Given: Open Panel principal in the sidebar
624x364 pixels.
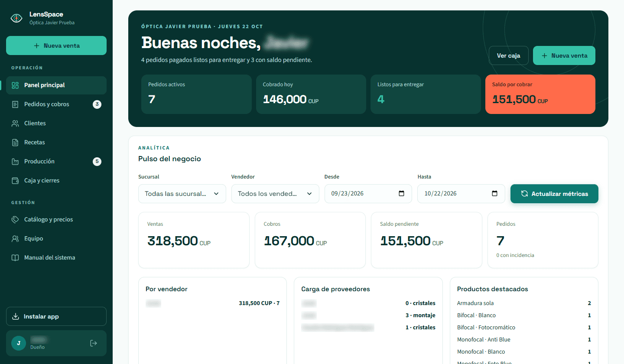Looking at the screenshot, I should (x=56, y=85).
